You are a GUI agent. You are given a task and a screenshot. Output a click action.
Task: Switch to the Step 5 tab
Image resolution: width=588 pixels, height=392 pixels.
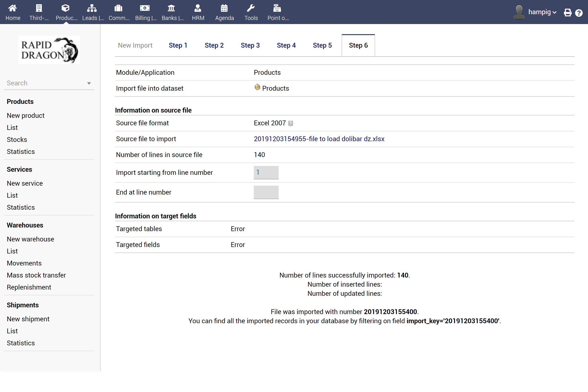tap(322, 45)
